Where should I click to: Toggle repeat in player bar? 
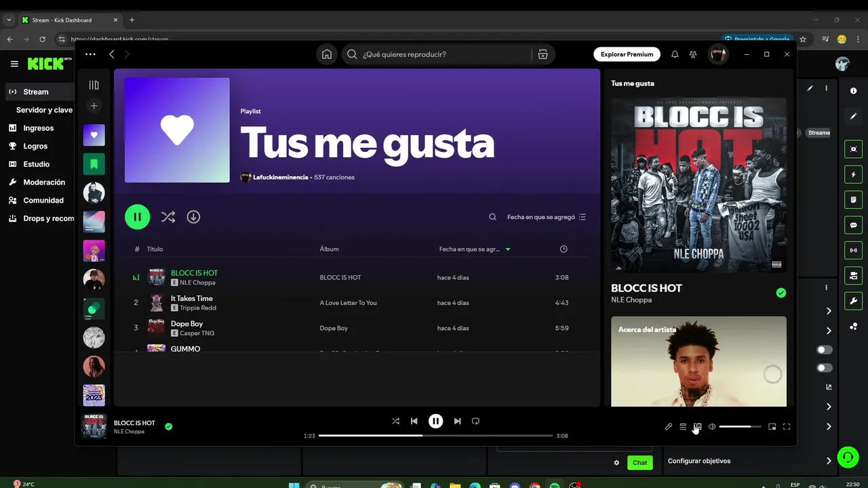pos(475,421)
